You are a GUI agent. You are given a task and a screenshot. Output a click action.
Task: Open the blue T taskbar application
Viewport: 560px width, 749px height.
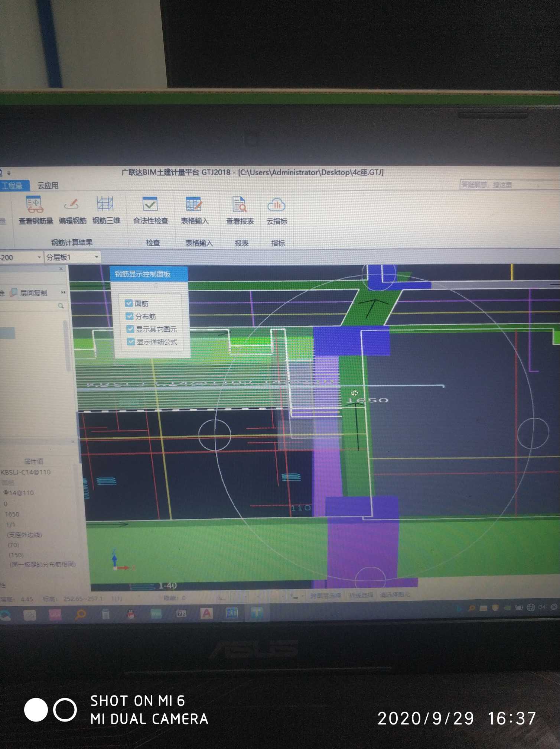tap(257, 612)
